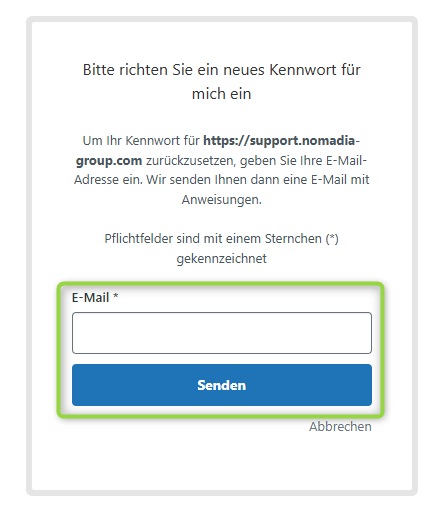The image size is (439, 524).
Task: Click the E-Mail field label
Action: coord(90,297)
